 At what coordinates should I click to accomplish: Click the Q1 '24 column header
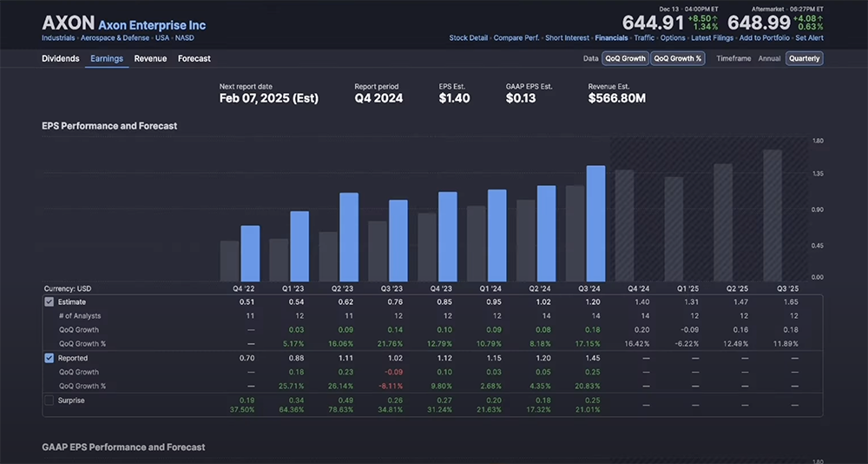point(490,288)
